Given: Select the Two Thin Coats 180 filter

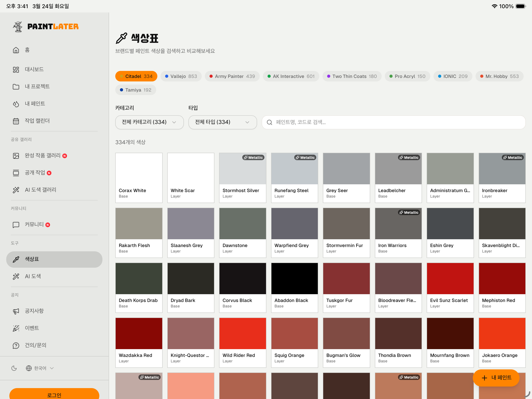Looking at the screenshot, I should click(x=352, y=76).
